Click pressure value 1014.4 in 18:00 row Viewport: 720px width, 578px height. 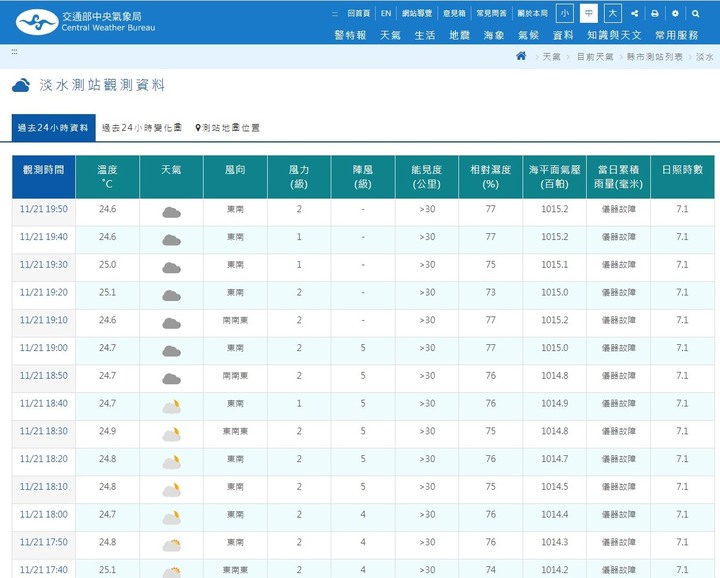(x=554, y=514)
